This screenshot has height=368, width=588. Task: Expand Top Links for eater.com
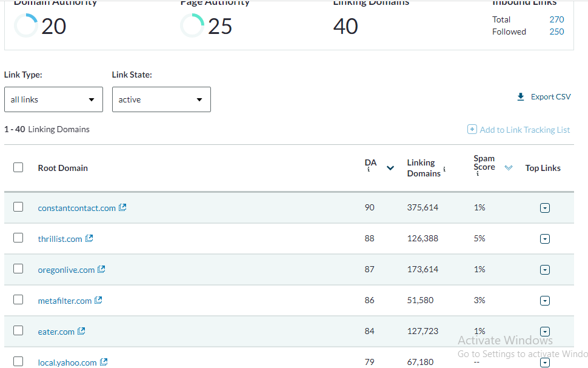(545, 332)
